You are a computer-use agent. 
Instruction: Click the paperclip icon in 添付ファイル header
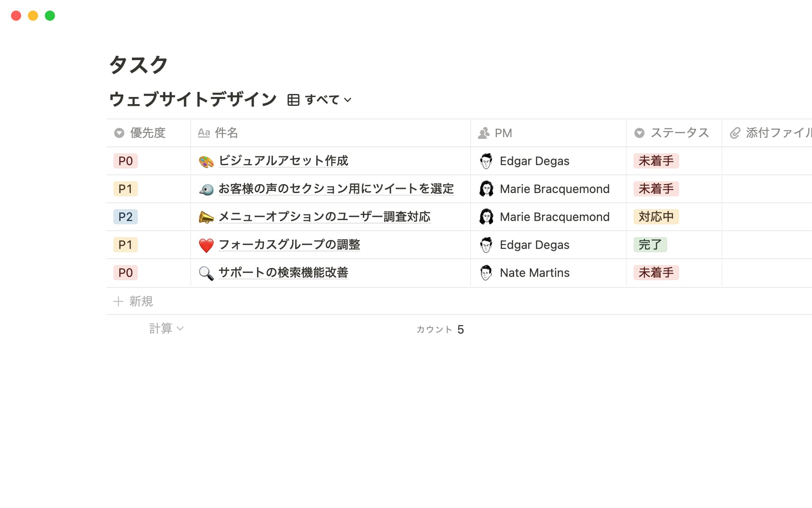(x=735, y=133)
